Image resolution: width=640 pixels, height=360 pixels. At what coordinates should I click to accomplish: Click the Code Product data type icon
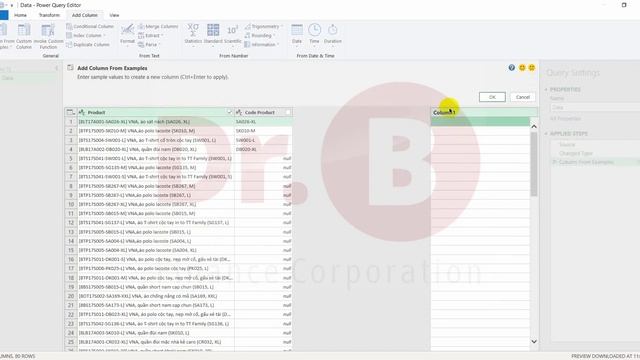[x=239, y=112]
